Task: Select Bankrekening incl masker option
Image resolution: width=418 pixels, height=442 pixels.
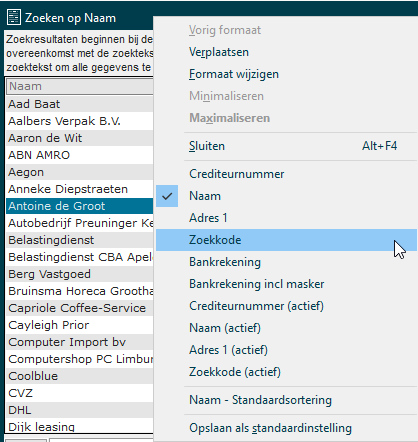Action: pos(286,284)
